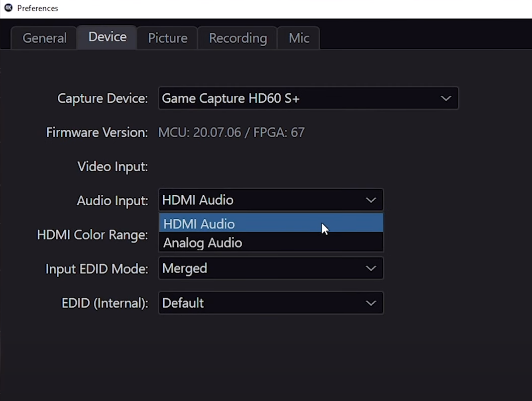Click the Capture Device chevron arrow

(x=446, y=99)
